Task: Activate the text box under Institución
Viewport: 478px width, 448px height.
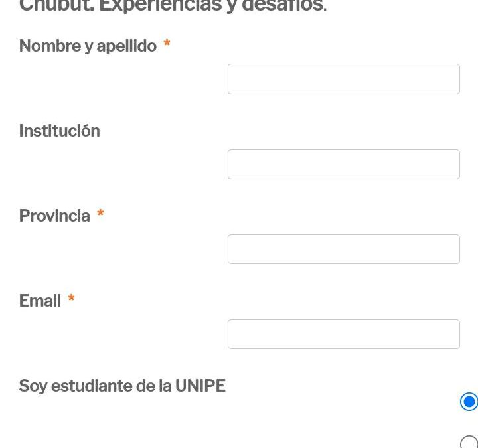Action: click(x=343, y=164)
